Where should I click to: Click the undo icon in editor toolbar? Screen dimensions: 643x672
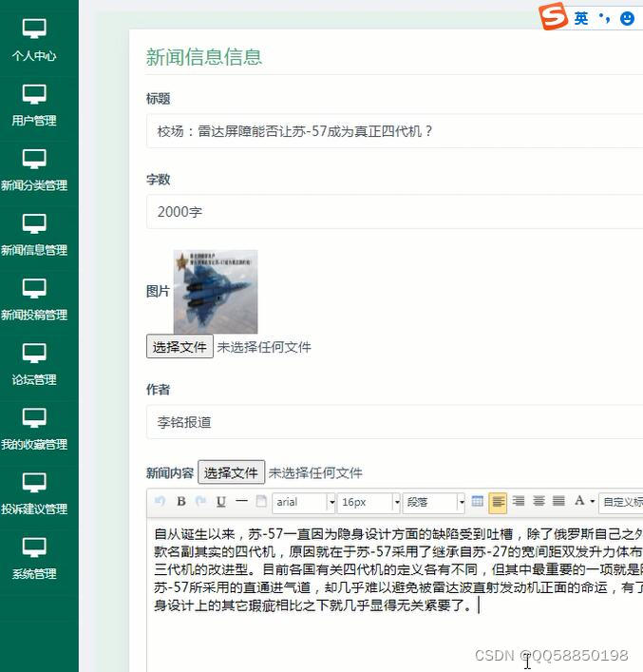tap(161, 501)
